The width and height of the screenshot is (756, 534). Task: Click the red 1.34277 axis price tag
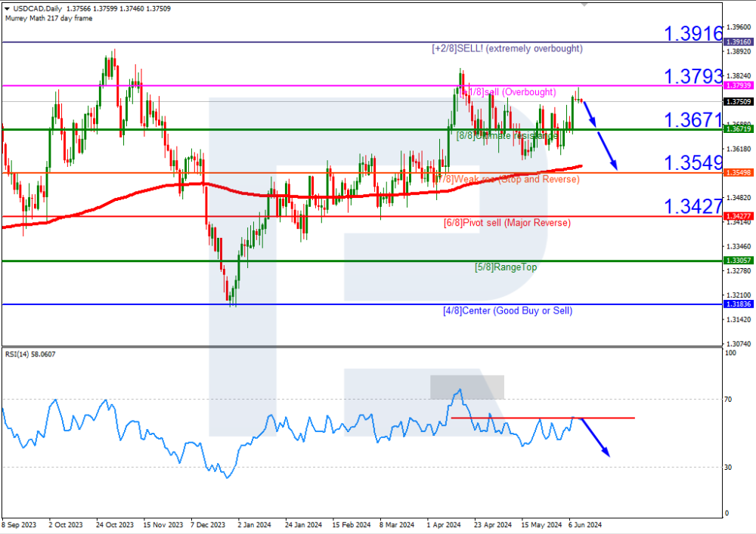(736, 217)
